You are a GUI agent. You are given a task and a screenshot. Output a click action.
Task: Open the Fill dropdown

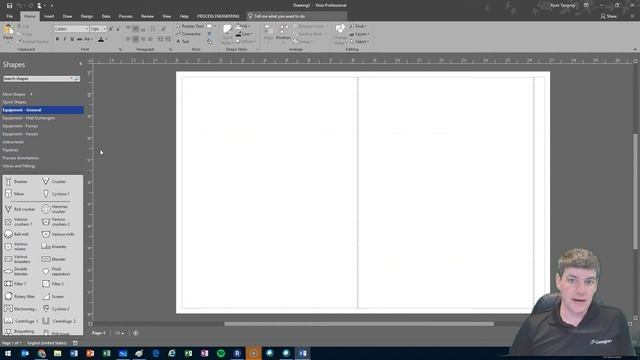point(243,26)
